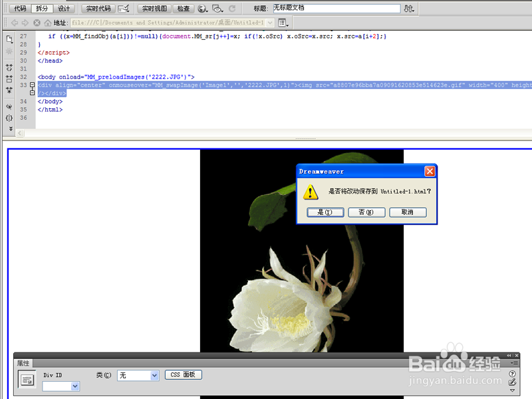Screen dimensions: 532x399
Task: Click the home icon beside 地址
Action: (x=48, y=23)
